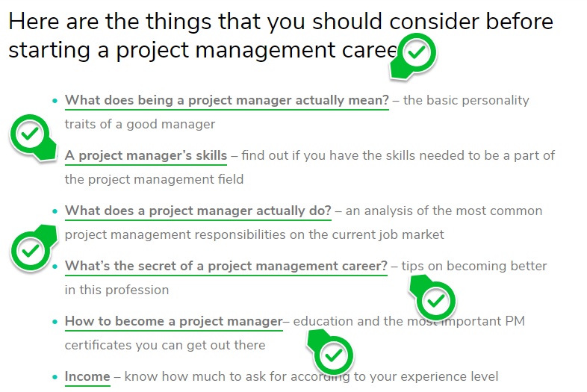Click the page heading about project management career

pyautogui.click(x=280, y=35)
